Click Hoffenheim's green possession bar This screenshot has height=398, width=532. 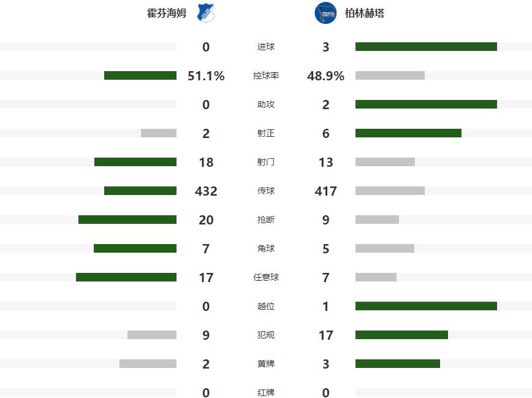coord(140,75)
